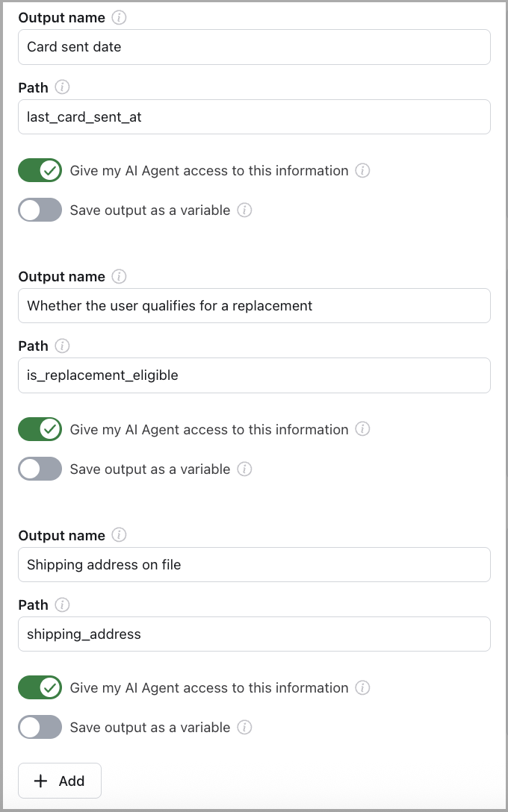The width and height of the screenshot is (508, 812).
Task: Click the is_replacement_eligible path field
Action: pyautogui.click(x=254, y=375)
